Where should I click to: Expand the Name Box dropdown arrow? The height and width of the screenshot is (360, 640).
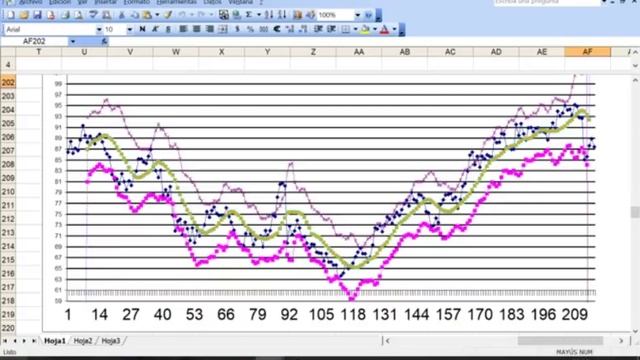click(x=73, y=41)
